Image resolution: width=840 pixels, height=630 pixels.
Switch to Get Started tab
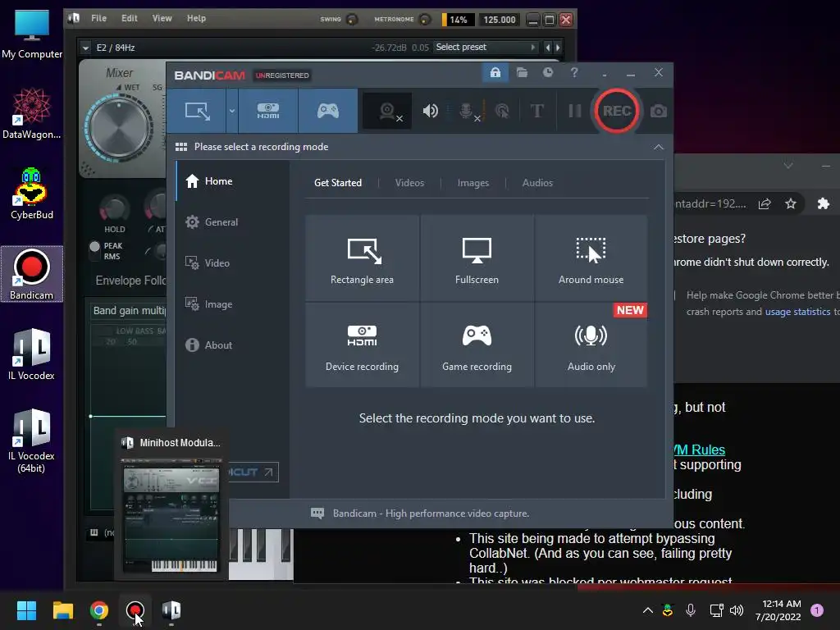(x=337, y=183)
